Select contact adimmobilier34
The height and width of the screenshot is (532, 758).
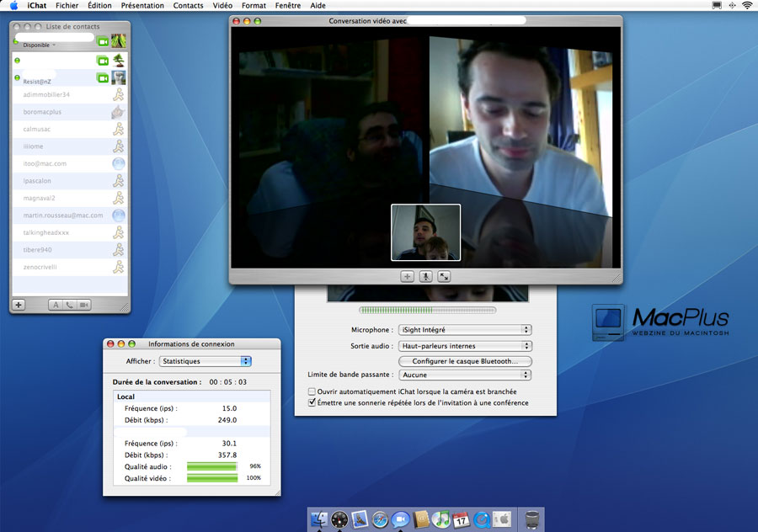[x=70, y=95]
